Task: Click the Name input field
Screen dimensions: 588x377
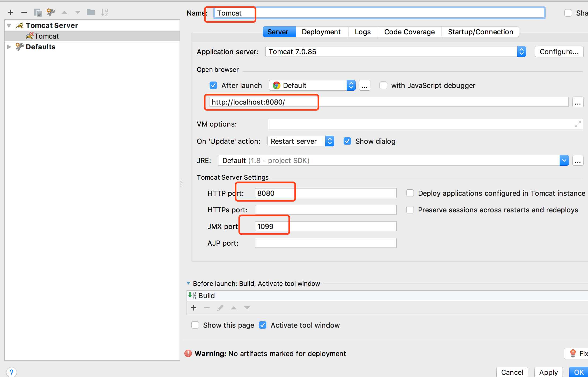Action: pyautogui.click(x=379, y=13)
